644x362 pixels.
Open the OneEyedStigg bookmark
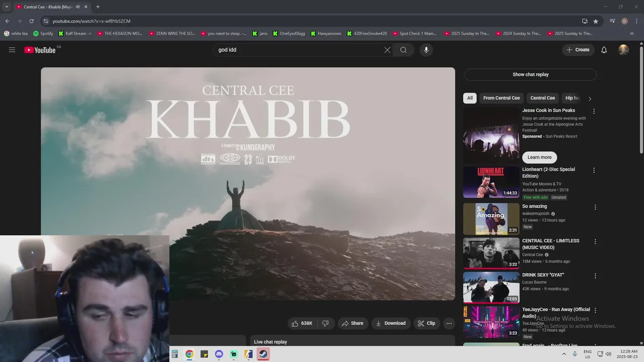289,34
